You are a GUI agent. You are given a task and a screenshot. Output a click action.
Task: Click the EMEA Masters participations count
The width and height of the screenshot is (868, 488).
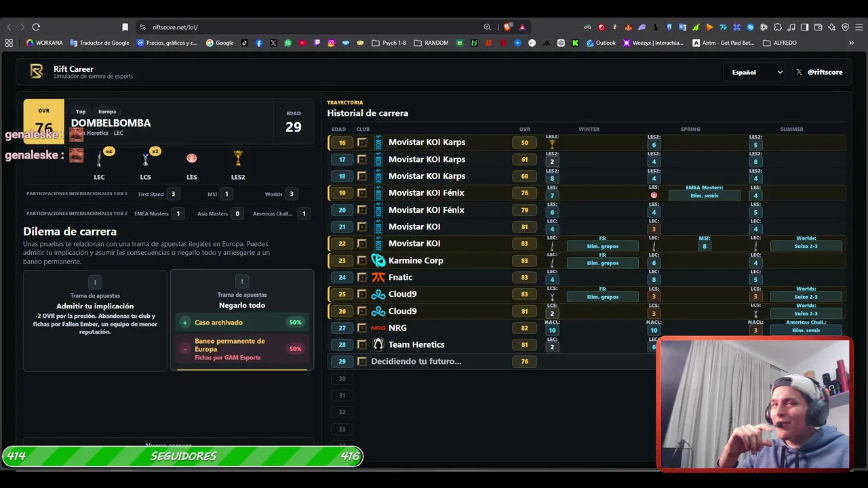click(178, 213)
